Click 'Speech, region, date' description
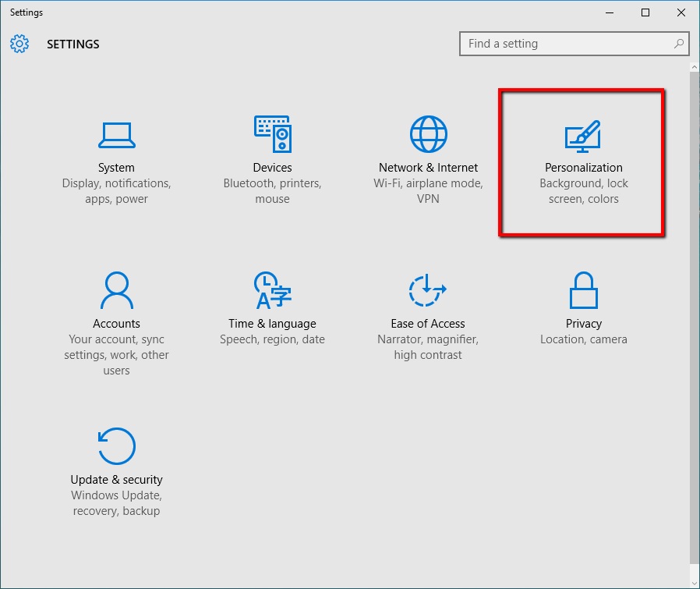The height and width of the screenshot is (589, 700). click(272, 339)
